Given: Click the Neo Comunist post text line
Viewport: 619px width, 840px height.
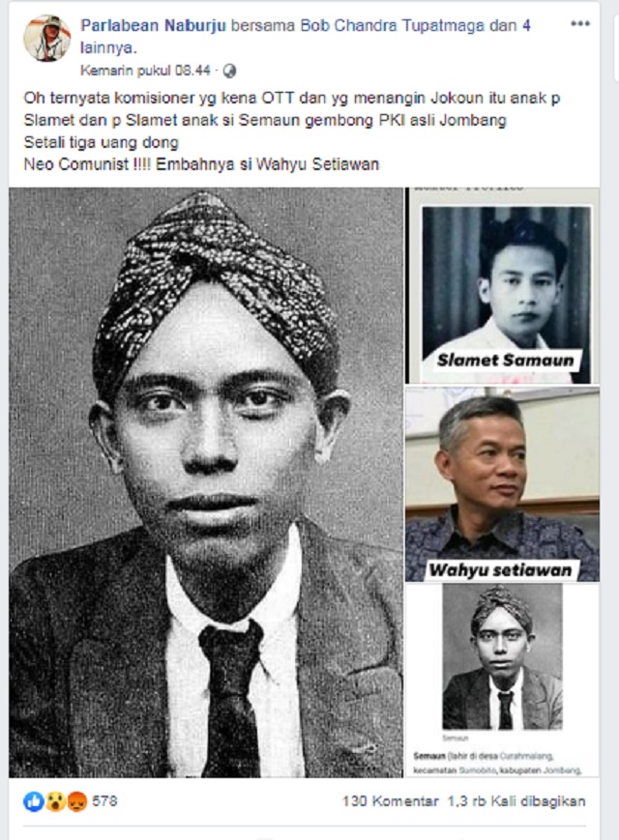Looking at the screenshot, I should point(201,164).
